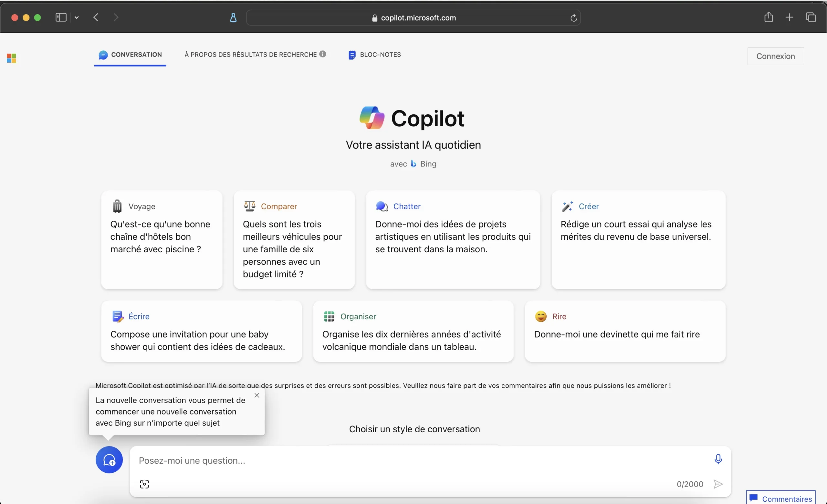This screenshot has height=504, width=827.
Task: Toggle the Safari sidebar
Action: click(x=61, y=17)
